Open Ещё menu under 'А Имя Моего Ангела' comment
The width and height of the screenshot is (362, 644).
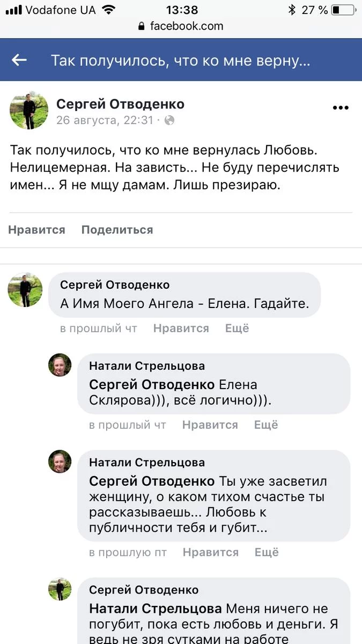click(237, 328)
